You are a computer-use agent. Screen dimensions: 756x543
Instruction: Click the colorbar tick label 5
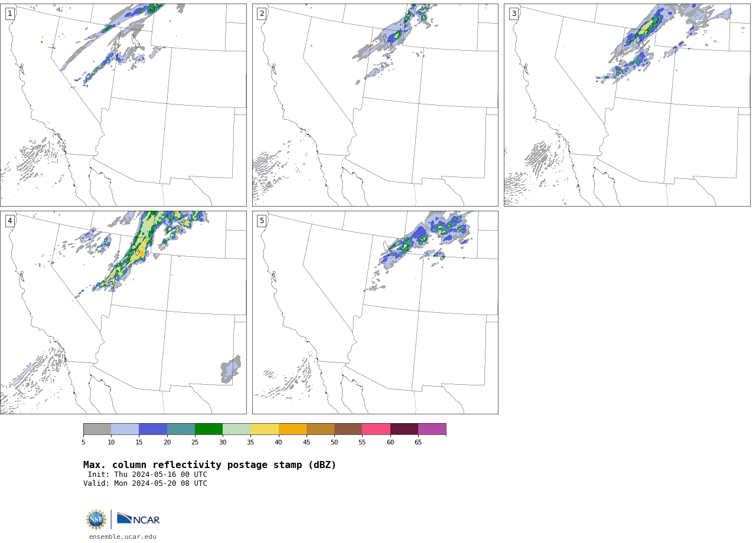coord(83,442)
